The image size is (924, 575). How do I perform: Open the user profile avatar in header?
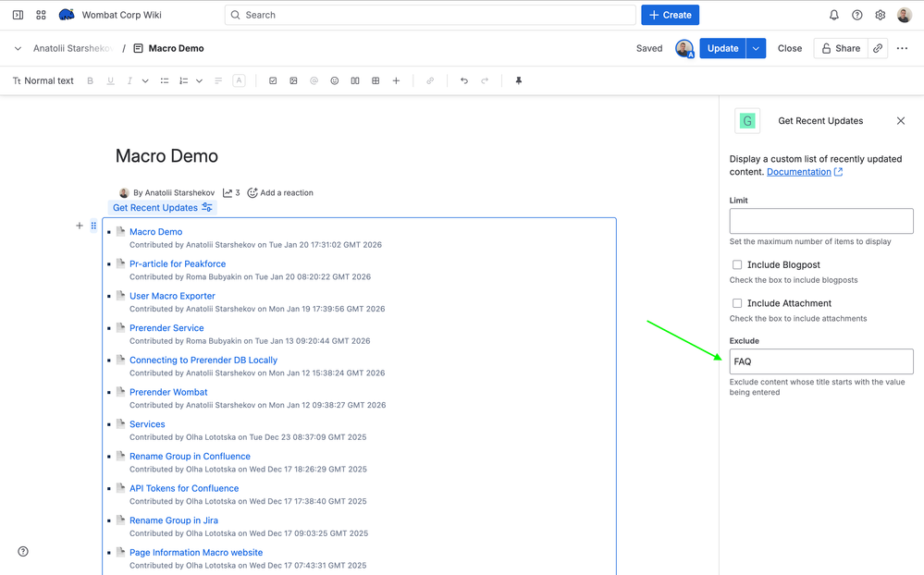click(x=904, y=15)
